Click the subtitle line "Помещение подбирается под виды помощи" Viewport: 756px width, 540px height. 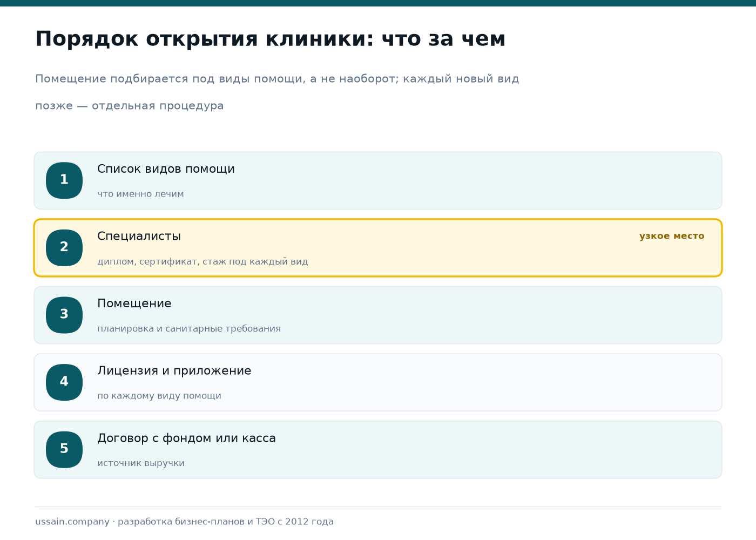point(277,79)
